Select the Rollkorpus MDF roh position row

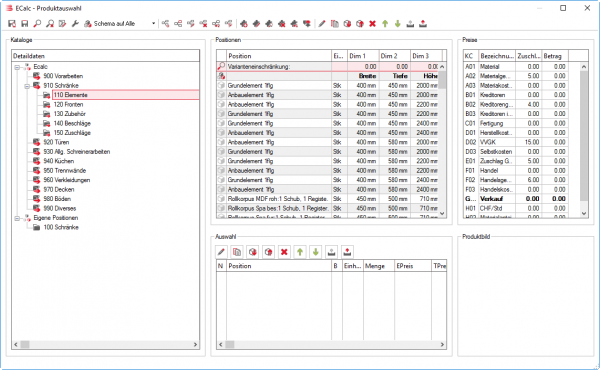click(x=327, y=199)
